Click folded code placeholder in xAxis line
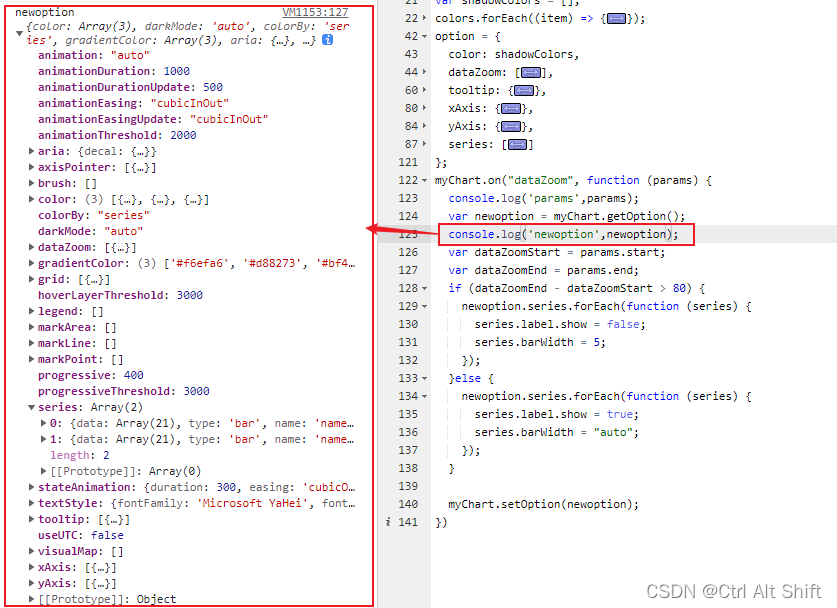Viewport: 837px width, 608px height. click(x=511, y=109)
